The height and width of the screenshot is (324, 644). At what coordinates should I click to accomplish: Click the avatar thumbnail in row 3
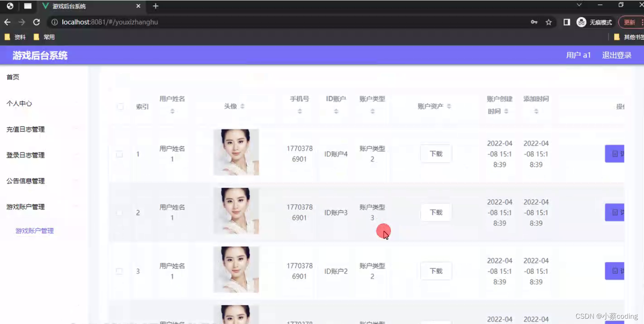tap(236, 269)
